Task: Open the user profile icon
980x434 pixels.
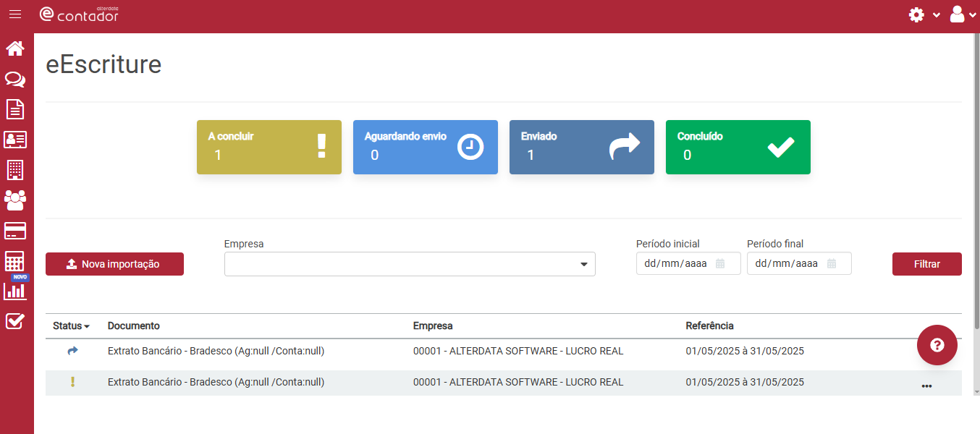Action: point(957,14)
